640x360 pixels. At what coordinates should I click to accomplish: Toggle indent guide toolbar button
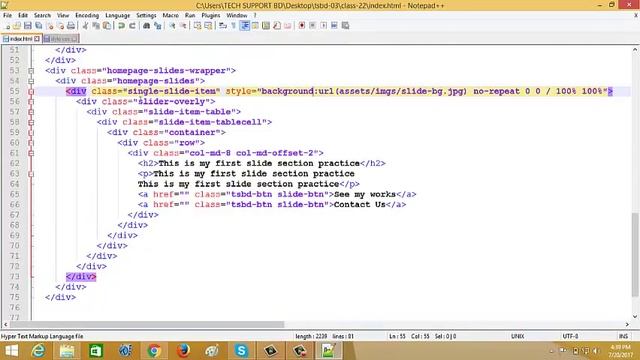244,26
